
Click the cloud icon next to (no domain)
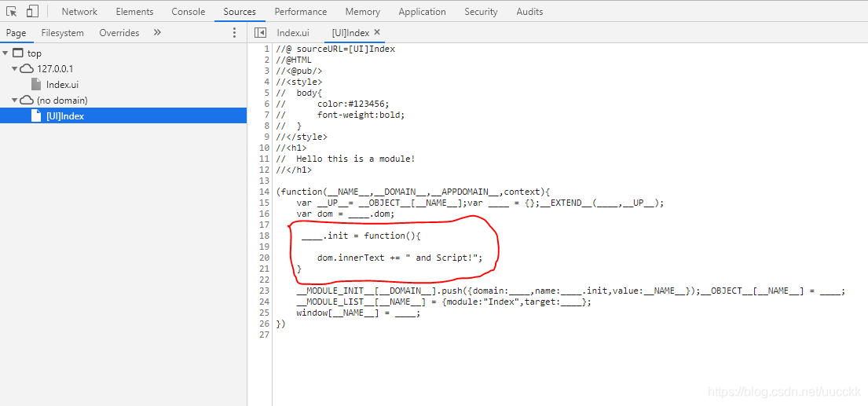tap(27, 101)
